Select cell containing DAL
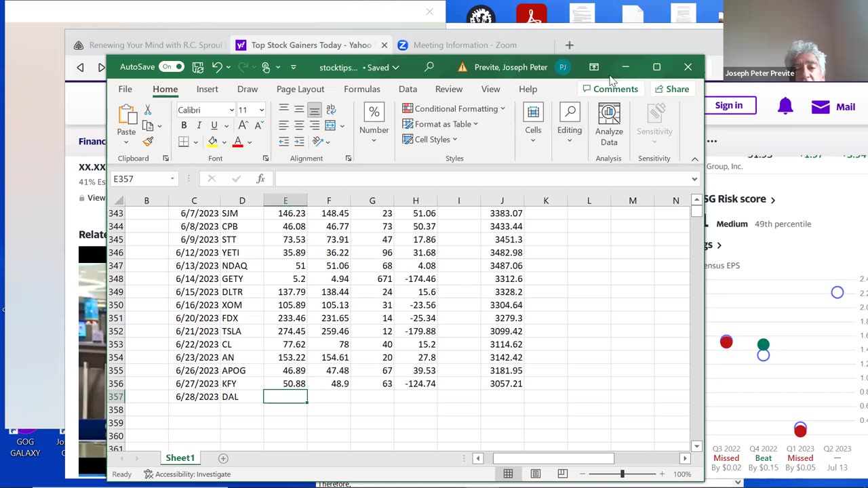Image resolution: width=868 pixels, height=488 pixels. pos(241,396)
